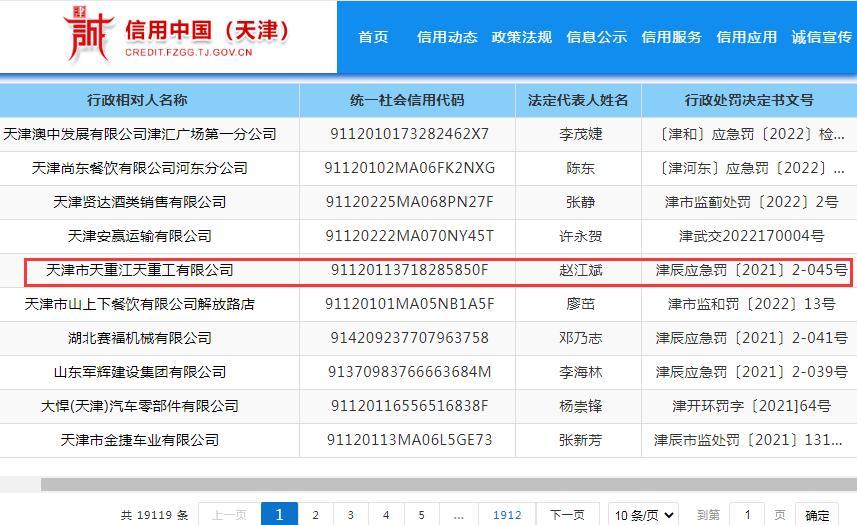Click the 上一页 previous page button
This screenshot has height=525, width=857.
[230, 515]
